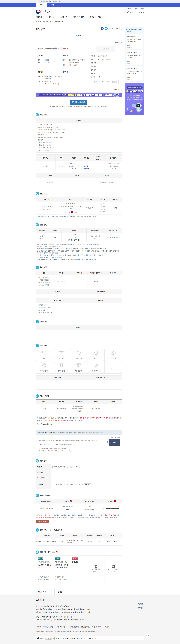Share the job posting on Facebook
The width and height of the screenshot is (180, 644).
tap(102, 28)
